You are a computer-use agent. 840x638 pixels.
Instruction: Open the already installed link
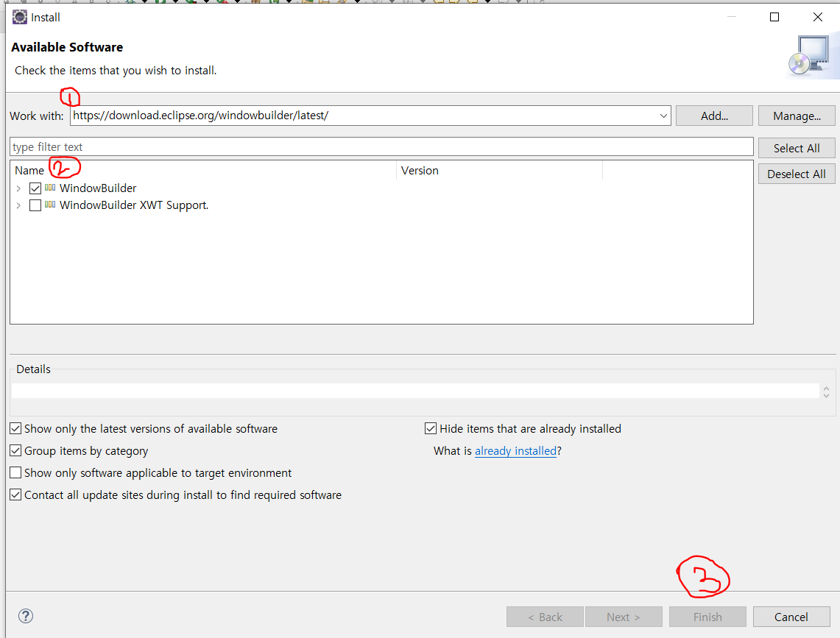515,450
